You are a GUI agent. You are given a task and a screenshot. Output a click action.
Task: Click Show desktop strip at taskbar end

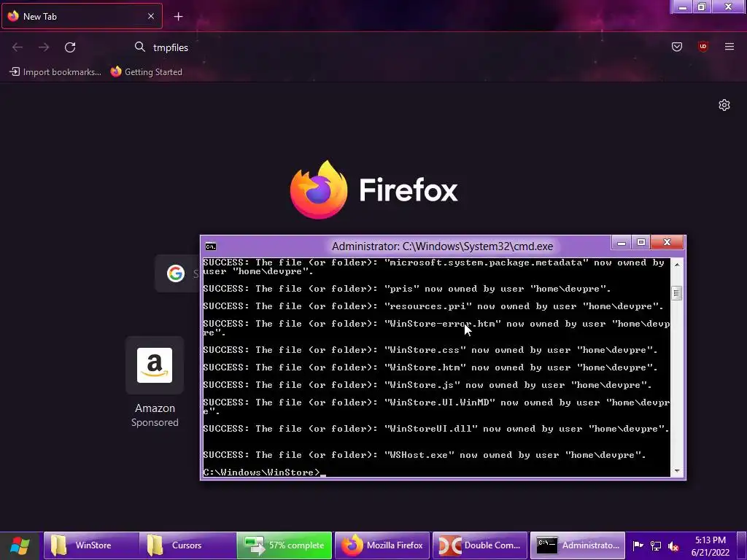(x=743, y=545)
